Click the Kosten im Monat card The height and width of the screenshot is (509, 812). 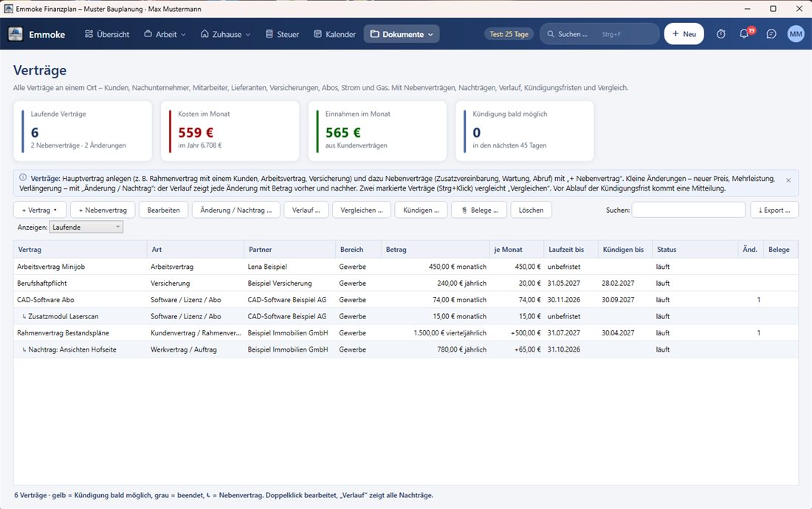coord(230,131)
